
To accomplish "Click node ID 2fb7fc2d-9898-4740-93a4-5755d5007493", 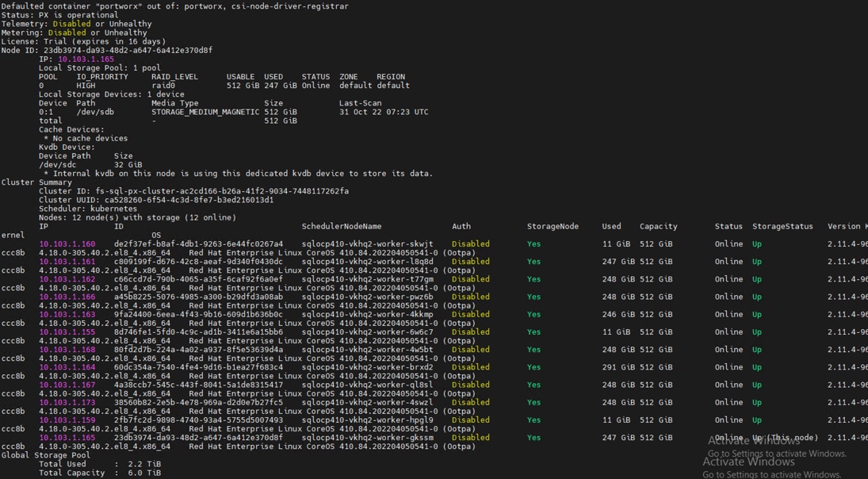I will tap(199, 420).
